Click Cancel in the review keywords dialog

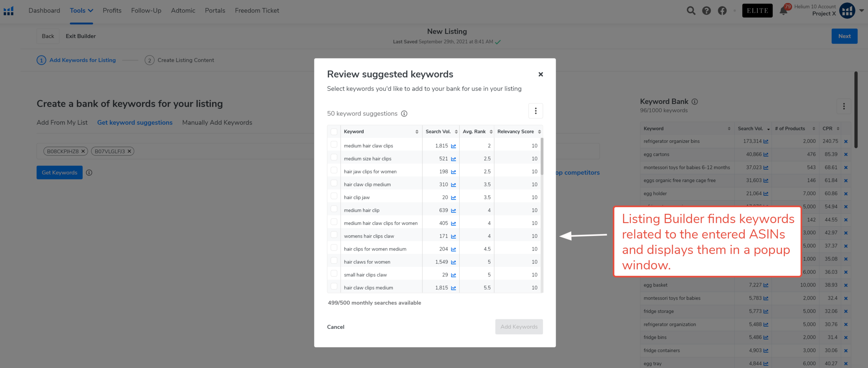tap(335, 327)
